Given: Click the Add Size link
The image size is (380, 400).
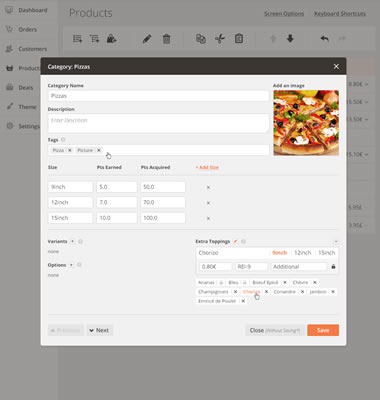Looking at the screenshot, I should pos(207,167).
